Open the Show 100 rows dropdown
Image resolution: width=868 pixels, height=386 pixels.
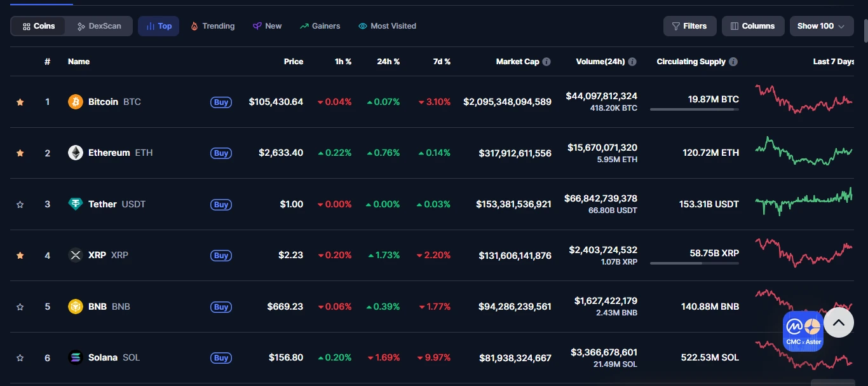821,26
